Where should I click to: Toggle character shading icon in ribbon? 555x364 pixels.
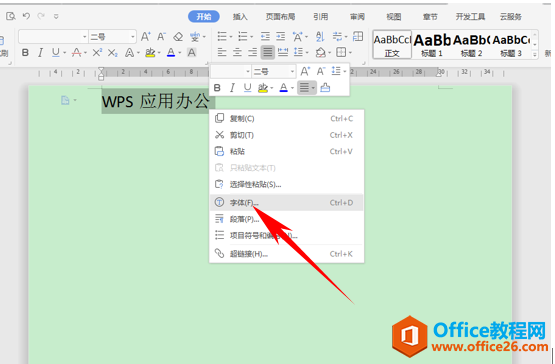191,53
